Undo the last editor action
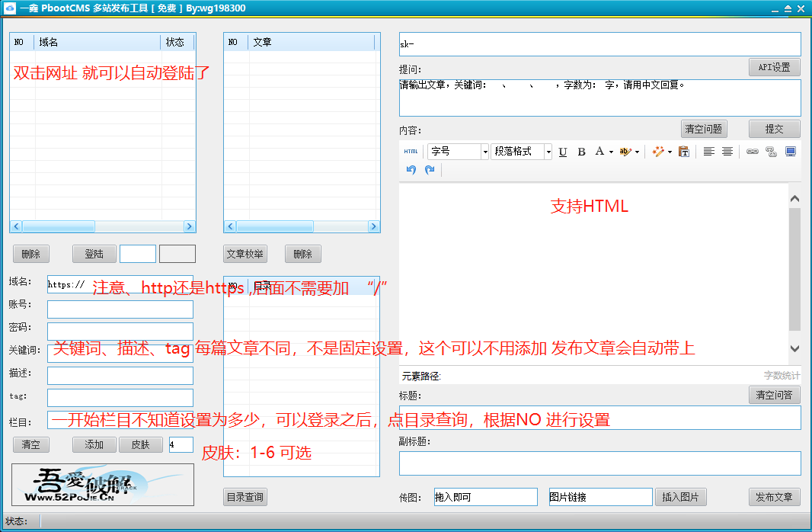This screenshot has height=532, width=812. click(x=411, y=169)
